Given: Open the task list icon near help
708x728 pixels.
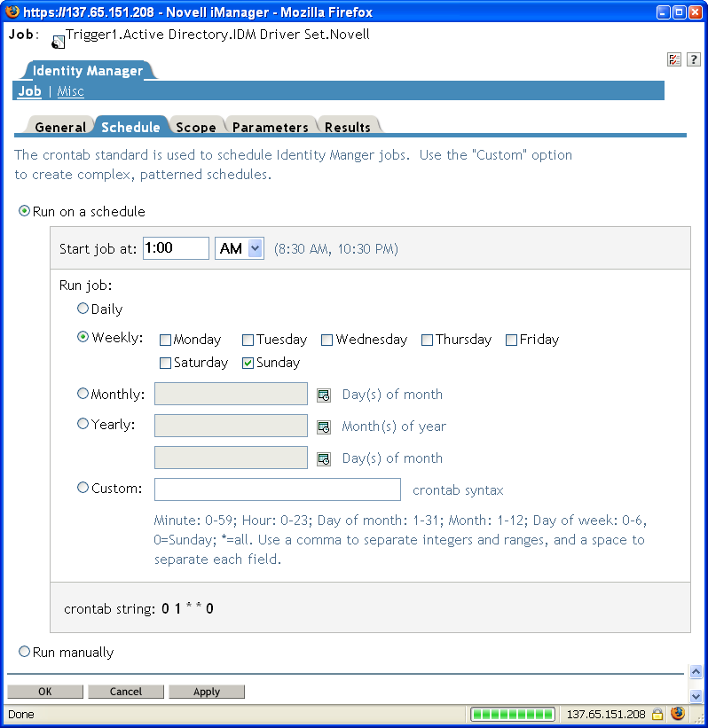Looking at the screenshot, I should point(674,59).
